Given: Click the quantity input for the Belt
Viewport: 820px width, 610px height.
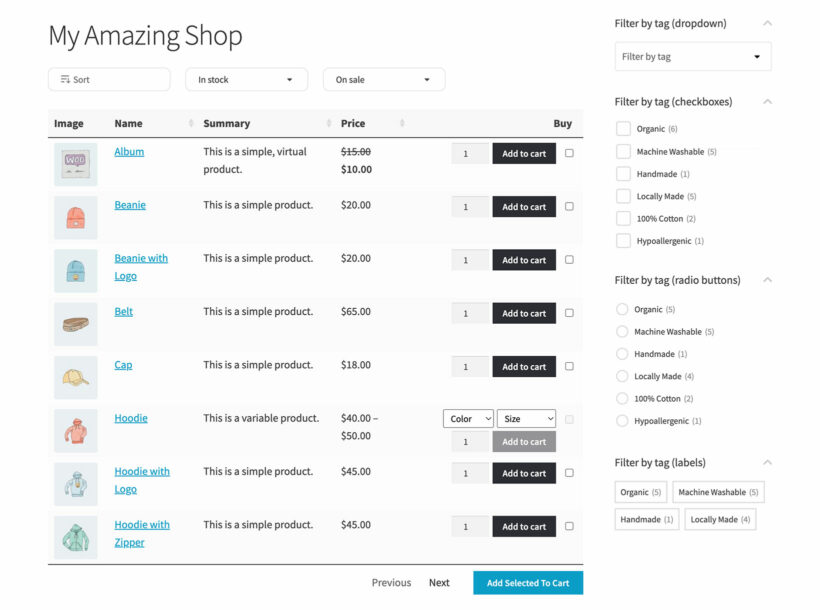Looking at the screenshot, I should pos(467,313).
